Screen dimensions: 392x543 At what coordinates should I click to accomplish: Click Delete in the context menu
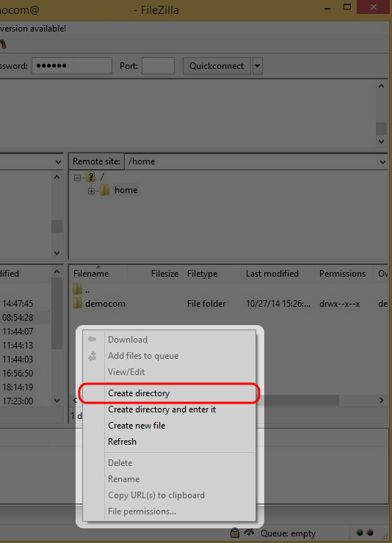[x=170, y=463]
